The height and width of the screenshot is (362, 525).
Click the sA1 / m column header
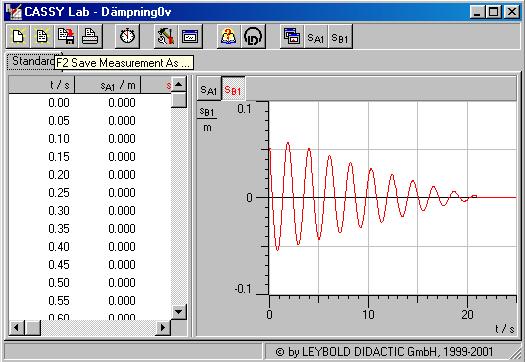[x=107, y=85]
